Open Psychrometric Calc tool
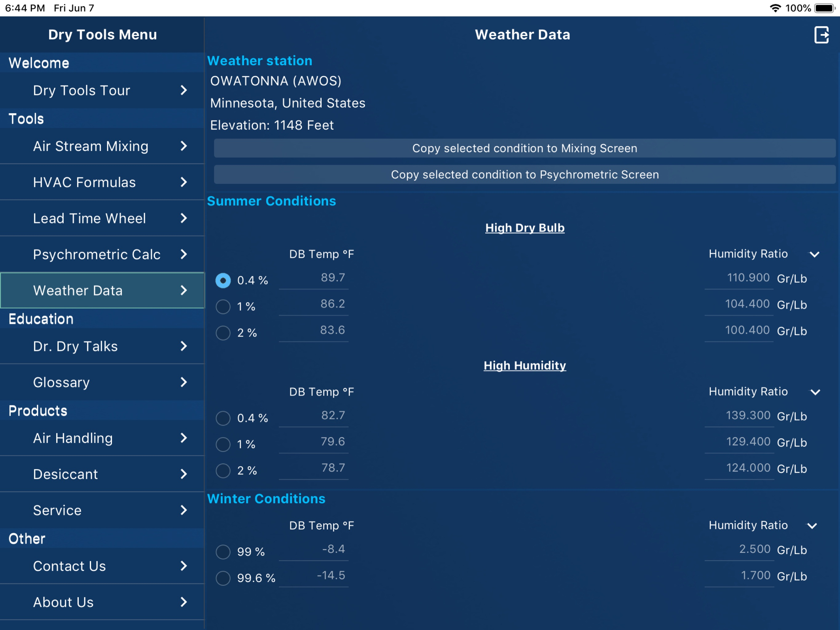The image size is (840, 630). (102, 254)
